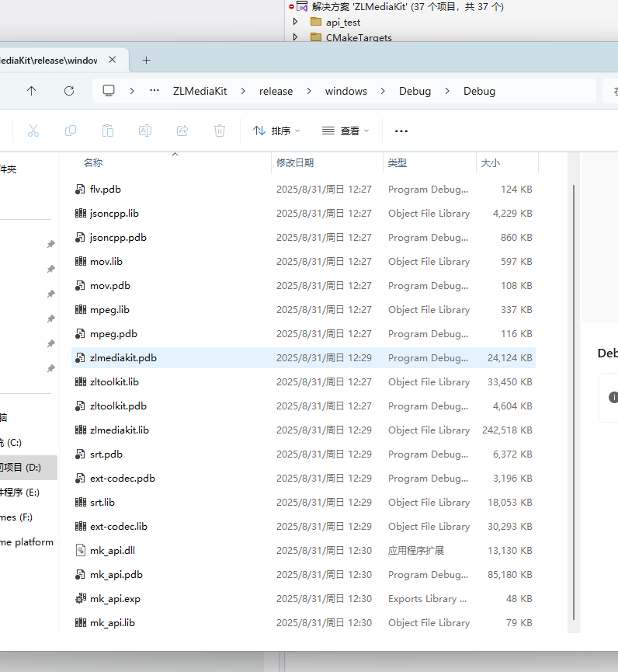The height and width of the screenshot is (672, 618).
Task: Click the file list vertical scrollbar
Action: pyautogui.click(x=574, y=402)
